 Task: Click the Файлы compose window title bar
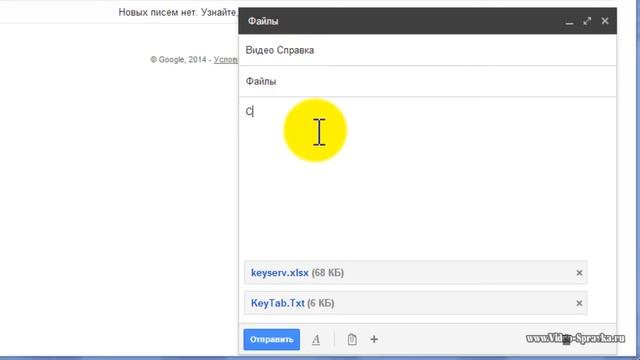coord(427,21)
